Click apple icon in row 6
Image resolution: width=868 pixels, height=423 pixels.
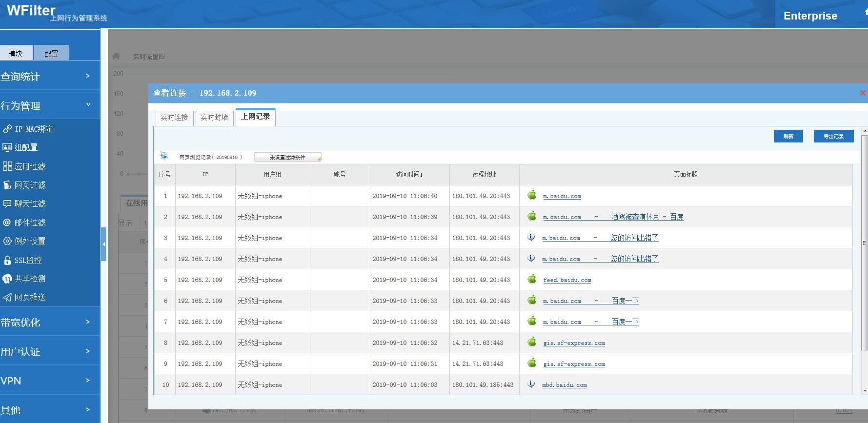pyautogui.click(x=532, y=300)
